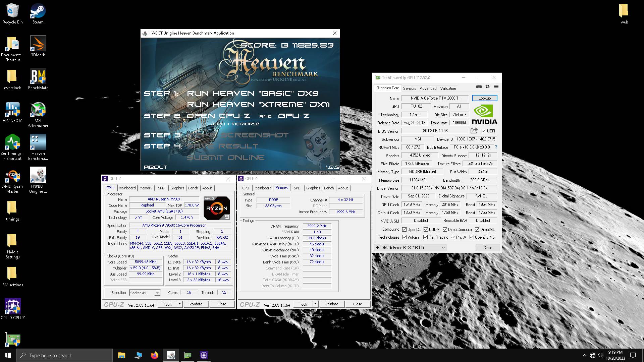This screenshot has height=362, width=644.
Task: Open the Documents shortcut icon
Action: [12, 49]
